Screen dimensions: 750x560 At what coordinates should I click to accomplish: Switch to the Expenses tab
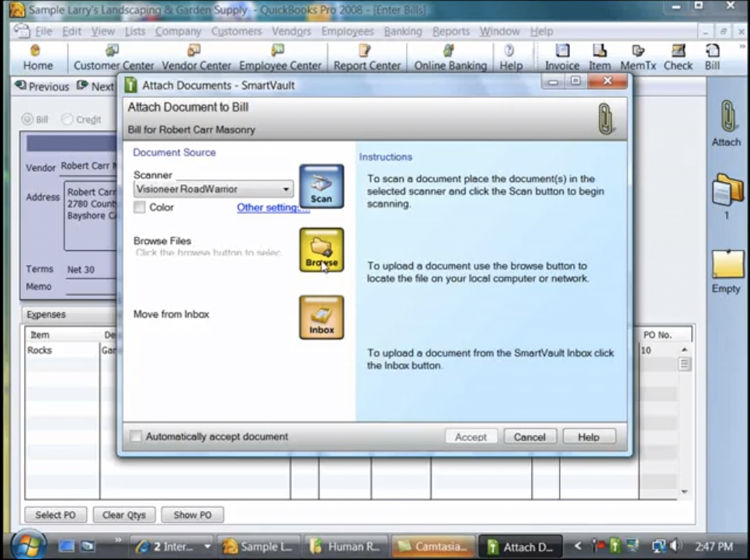[47, 315]
